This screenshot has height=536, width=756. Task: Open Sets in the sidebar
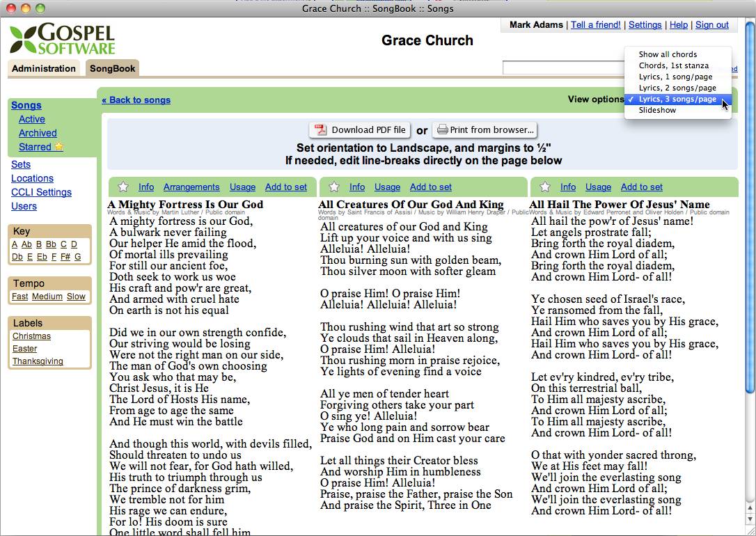[x=21, y=164]
